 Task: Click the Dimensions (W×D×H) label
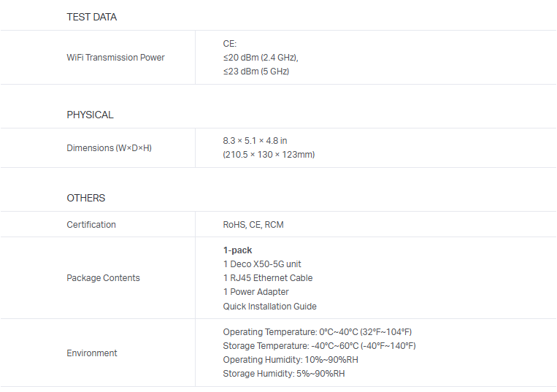pos(109,148)
